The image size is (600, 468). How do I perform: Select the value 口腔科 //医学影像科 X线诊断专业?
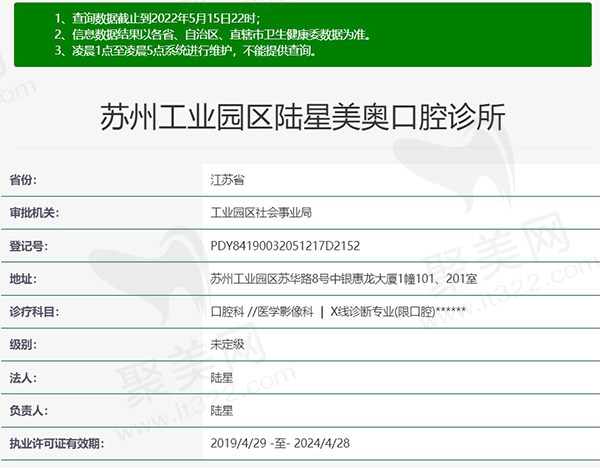(x=338, y=312)
